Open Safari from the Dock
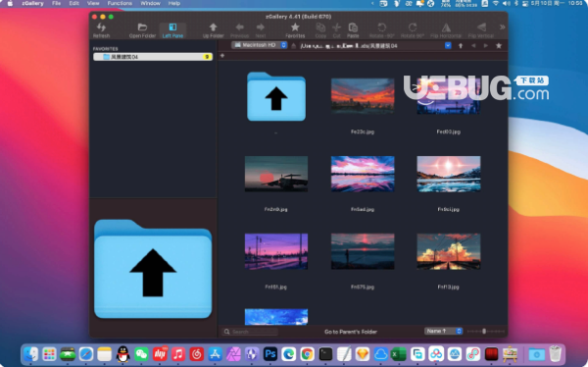The height and width of the screenshot is (367, 588). (86, 354)
